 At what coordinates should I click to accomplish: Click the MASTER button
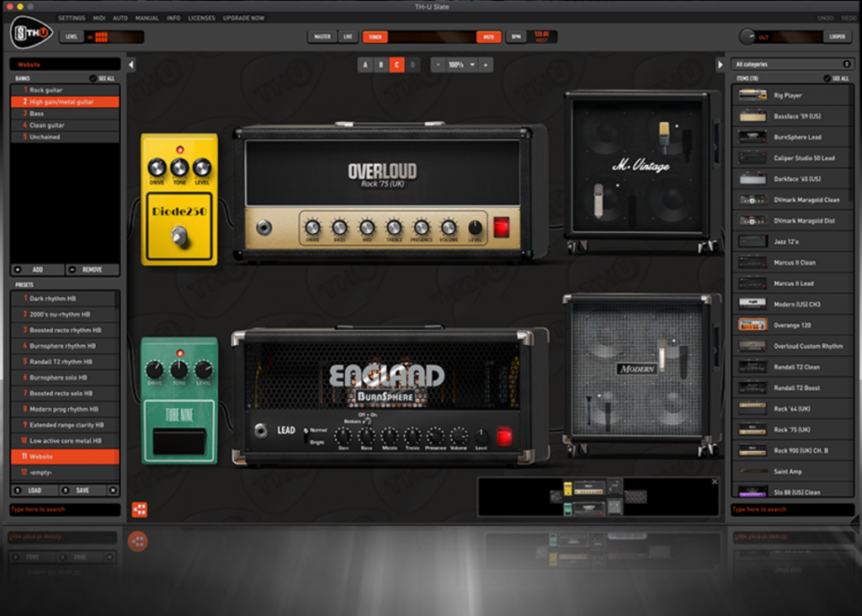pyautogui.click(x=322, y=37)
